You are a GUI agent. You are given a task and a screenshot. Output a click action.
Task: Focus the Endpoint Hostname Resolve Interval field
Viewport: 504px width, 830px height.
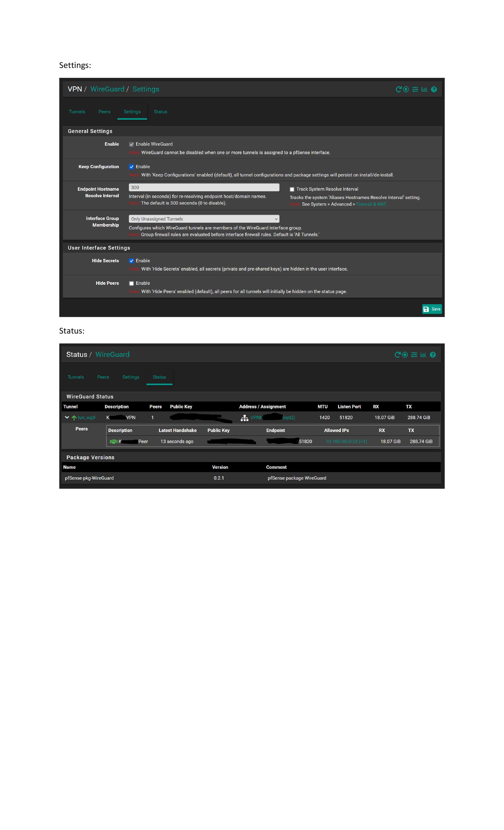204,188
